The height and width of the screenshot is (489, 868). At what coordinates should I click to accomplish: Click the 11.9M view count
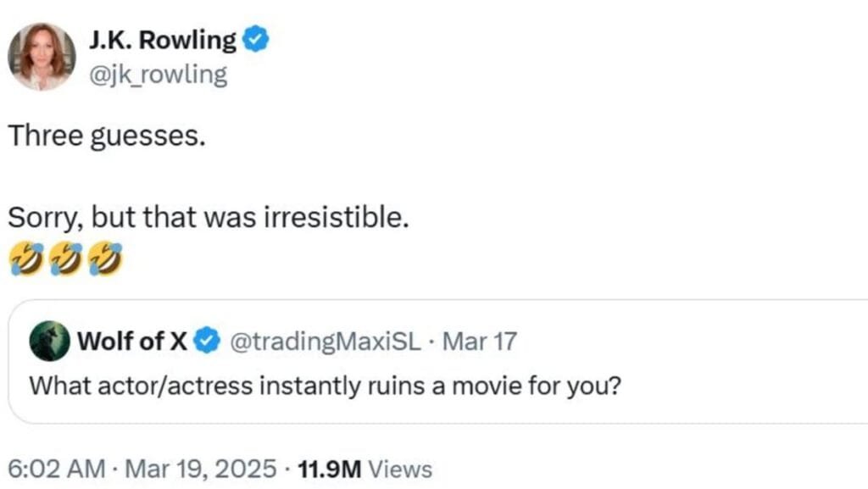coord(328,469)
